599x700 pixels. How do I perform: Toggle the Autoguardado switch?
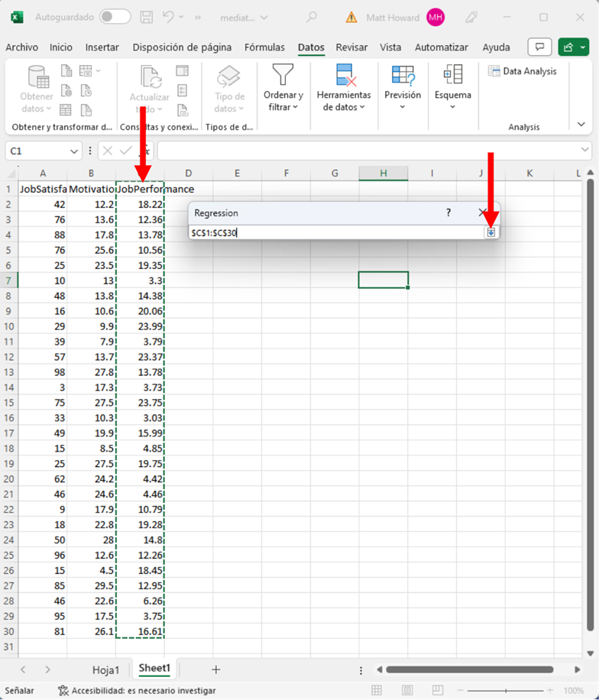coord(115,17)
